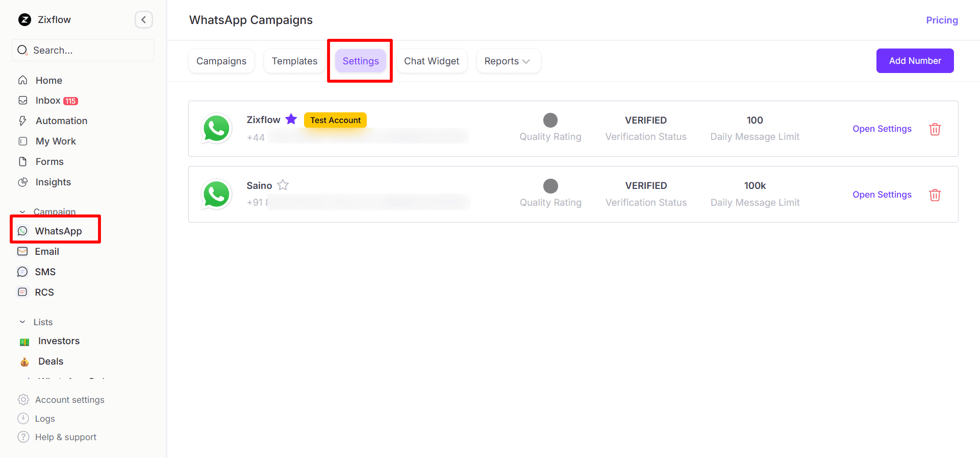980x458 pixels.
Task: Open SMS campaigns in sidebar
Action: click(45, 272)
